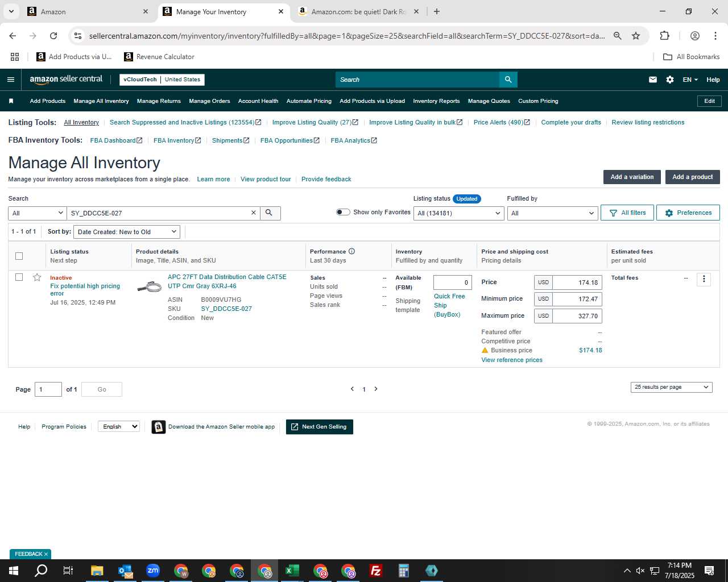Open the settings gear icon
The image size is (728, 582).
670,80
